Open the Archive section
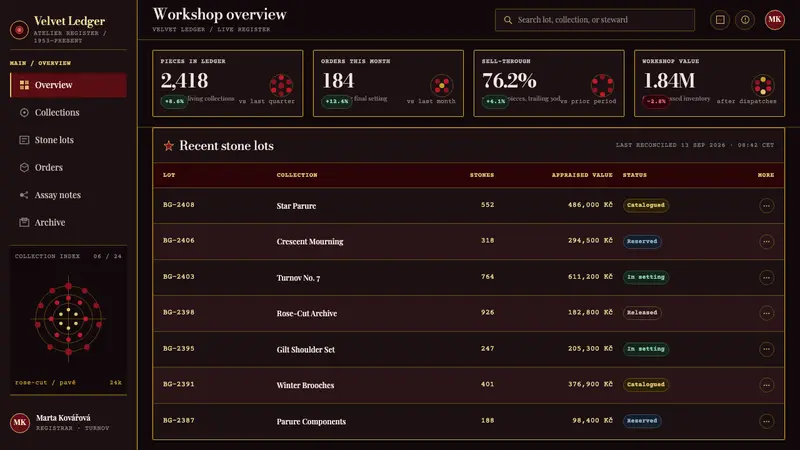Viewport: 800px width, 450px height. tap(68, 222)
